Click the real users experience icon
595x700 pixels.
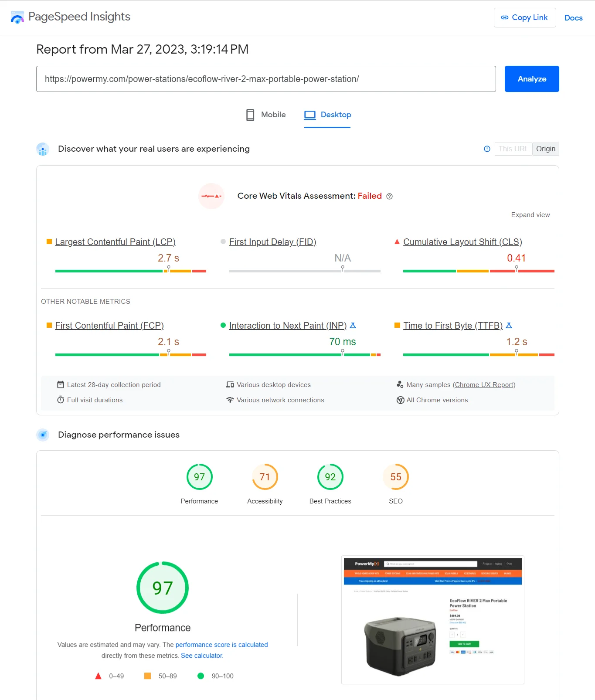(43, 149)
